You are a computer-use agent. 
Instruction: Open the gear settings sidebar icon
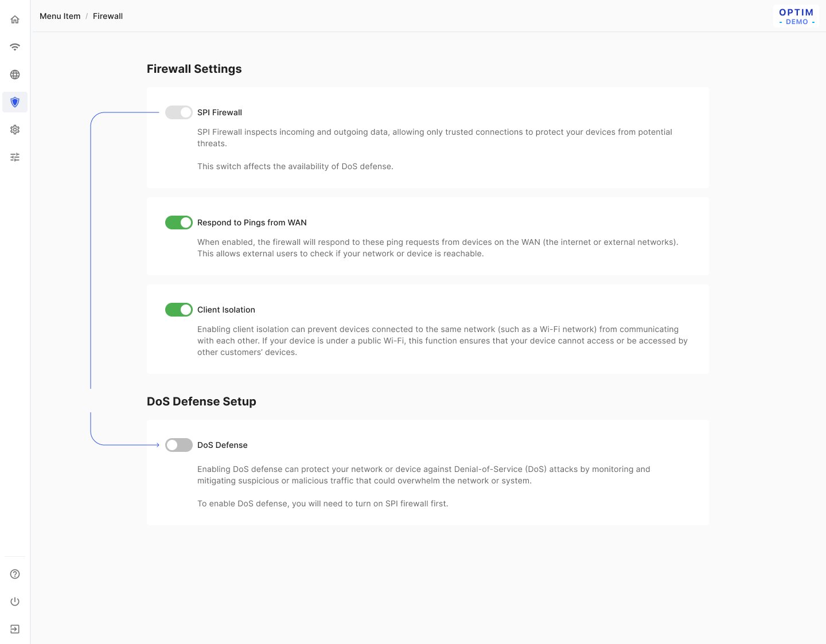(15, 130)
